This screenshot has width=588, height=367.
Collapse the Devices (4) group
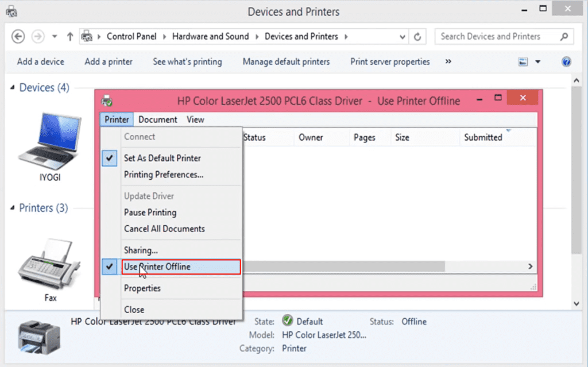click(13, 87)
